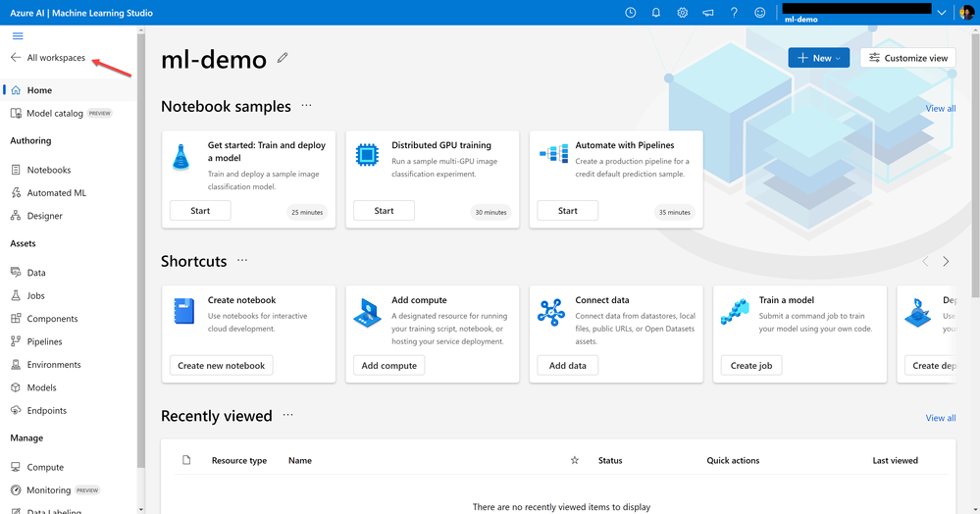Viewport: 980px width, 514px height.
Task: Click the Environments icon in sidebar
Action: click(16, 365)
